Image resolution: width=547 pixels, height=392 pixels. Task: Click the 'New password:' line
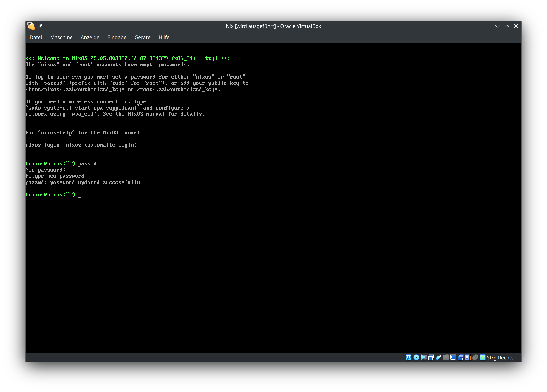tap(46, 170)
